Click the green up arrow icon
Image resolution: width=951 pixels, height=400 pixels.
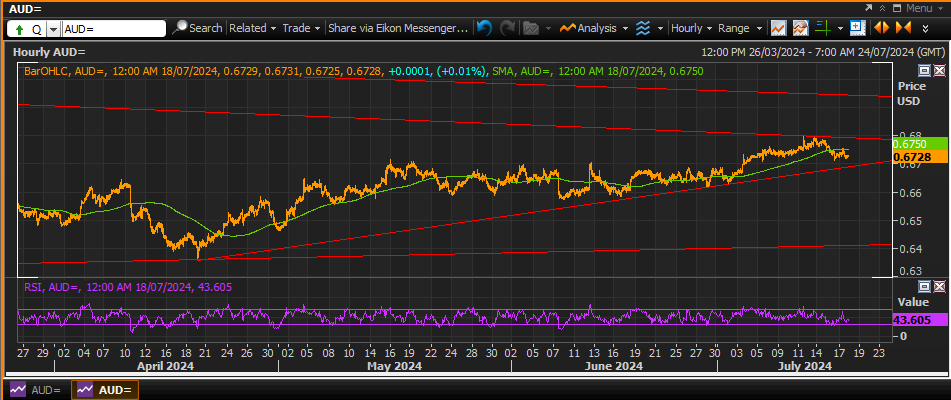point(18,28)
